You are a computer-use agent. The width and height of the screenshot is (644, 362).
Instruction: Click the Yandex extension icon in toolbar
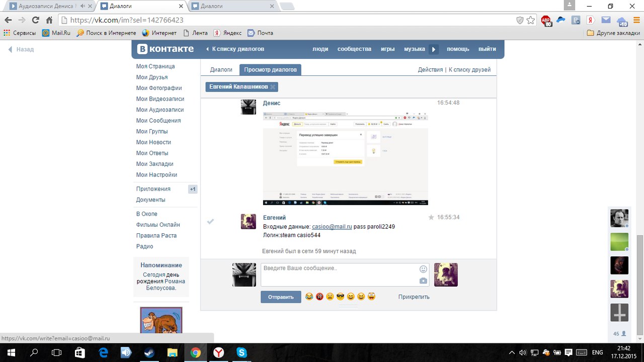pyautogui.click(x=591, y=20)
